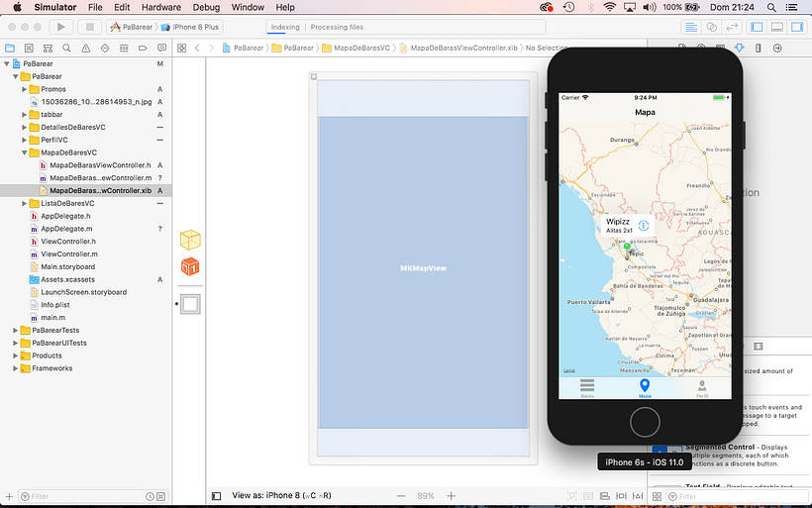Tap the Bares tab in simulator

click(587, 388)
